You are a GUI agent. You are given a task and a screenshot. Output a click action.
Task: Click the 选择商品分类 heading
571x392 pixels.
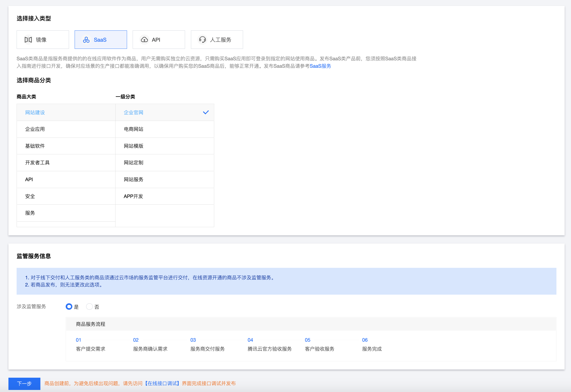pyautogui.click(x=34, y=80)
